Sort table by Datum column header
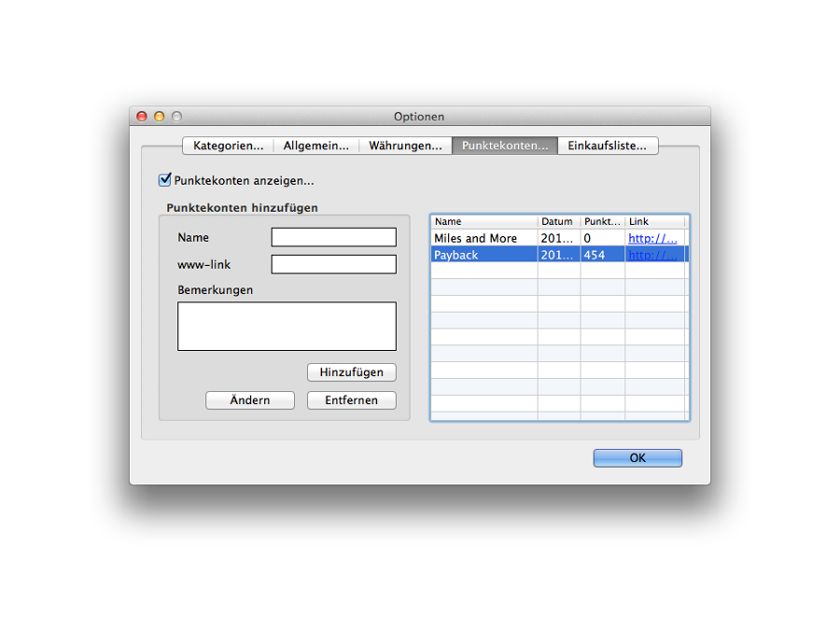The image size is (840, 630). coord(558,221)
